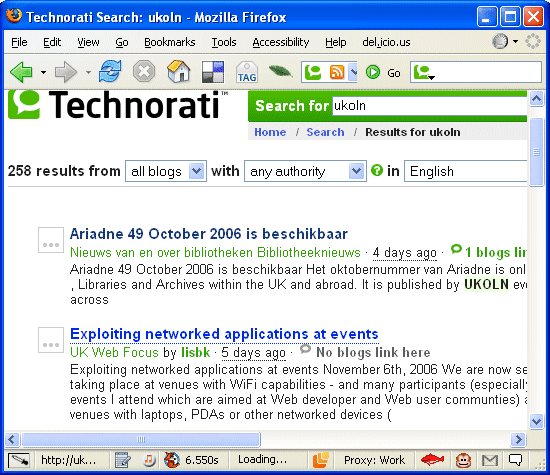
Task: Open Technorati search engine icon dropdown
Action: point(424,73)
